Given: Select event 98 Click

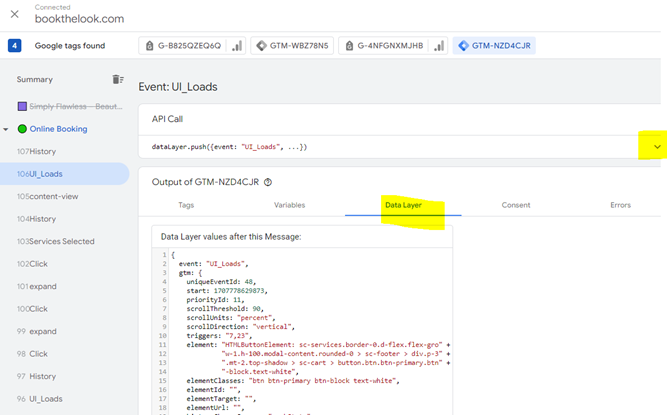Looking at the screenshot, I should (x=32, y=354).
